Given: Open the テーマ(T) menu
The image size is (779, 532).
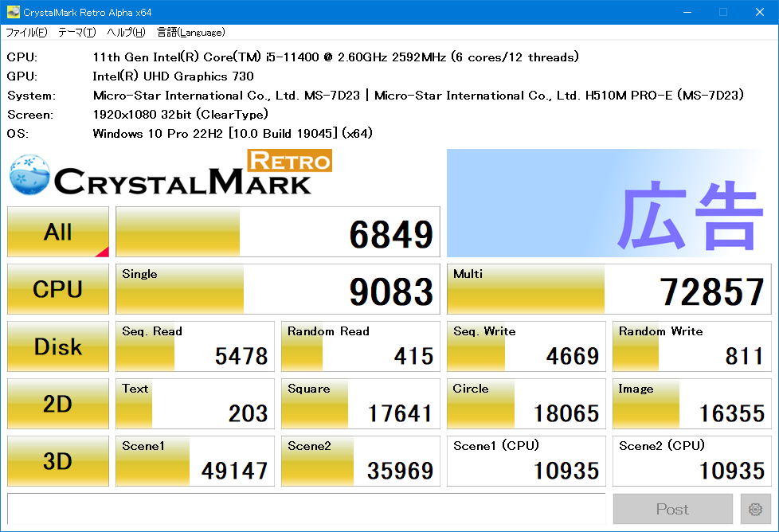Looking at the screenshot, I should point(76,33).
